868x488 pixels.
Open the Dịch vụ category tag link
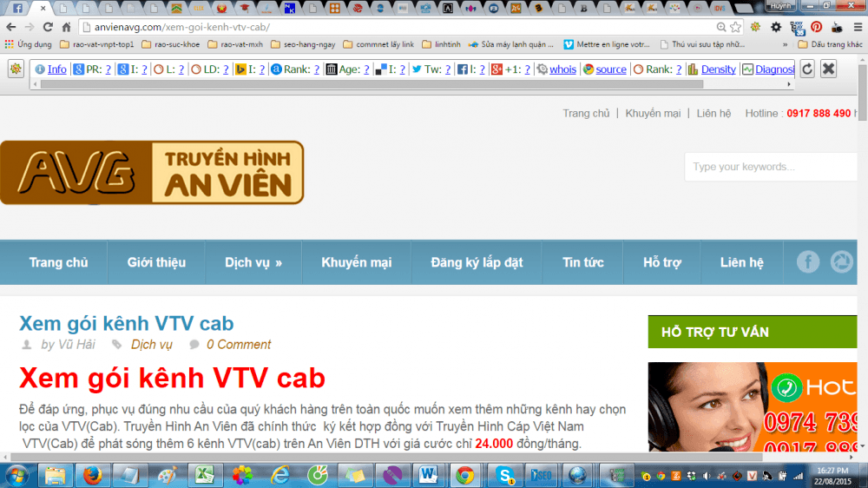pos(151,345)
